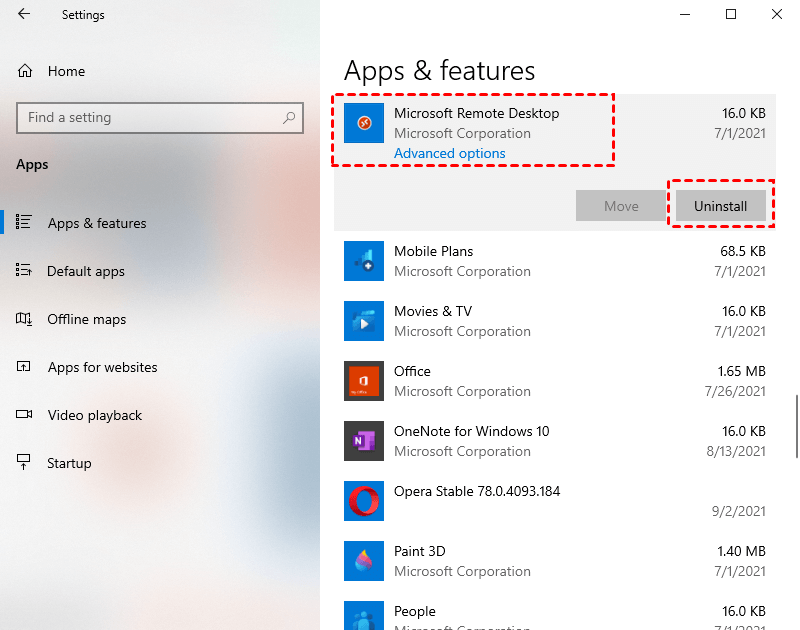Open Video playback settings

94,415
